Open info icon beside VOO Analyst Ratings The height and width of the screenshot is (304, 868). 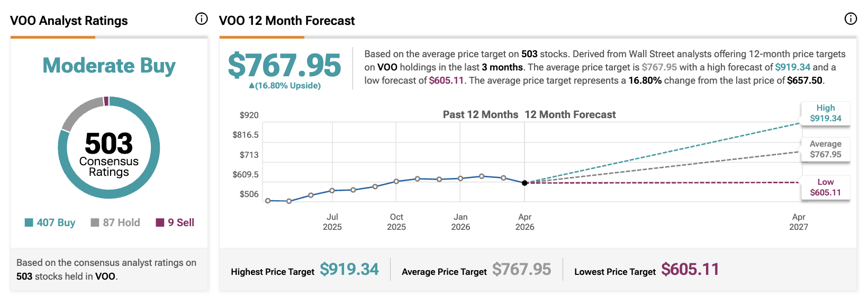202,19
